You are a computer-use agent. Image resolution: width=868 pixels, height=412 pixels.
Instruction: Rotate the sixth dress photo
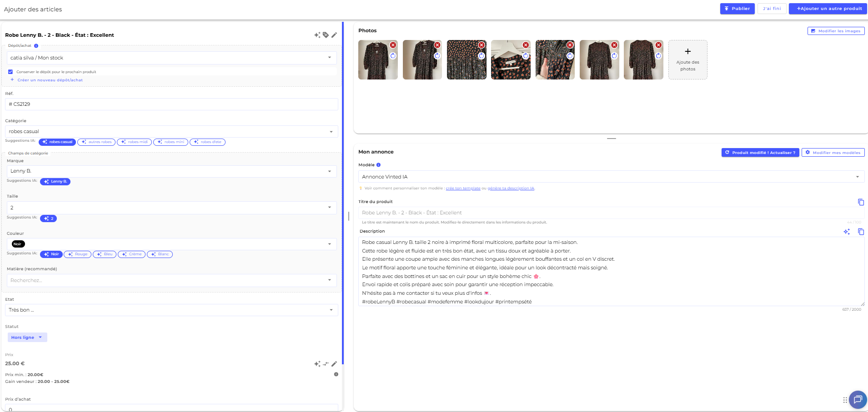614,56
